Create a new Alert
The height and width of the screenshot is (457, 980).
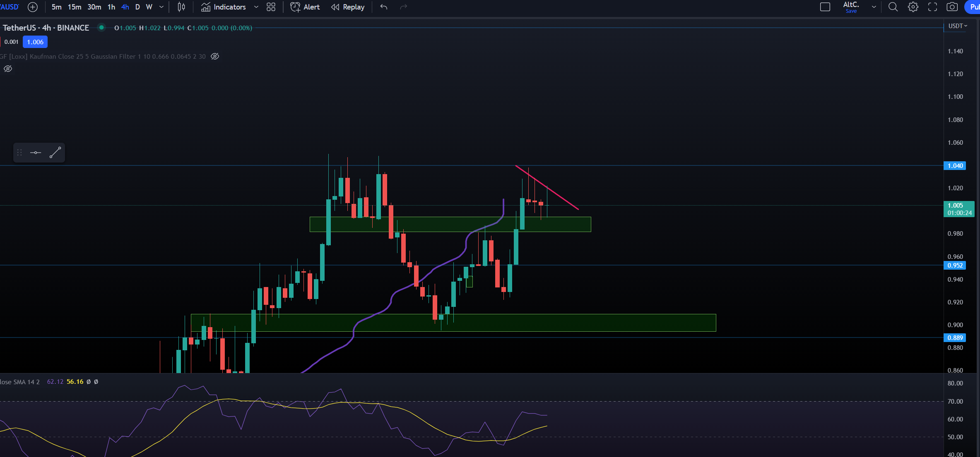click(305, 7)
